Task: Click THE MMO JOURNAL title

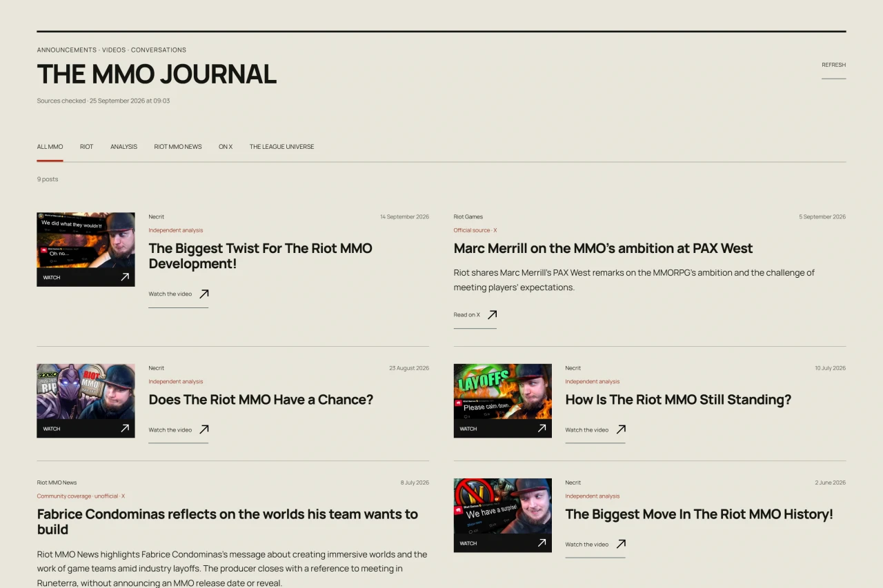Action: coord(157,74)
